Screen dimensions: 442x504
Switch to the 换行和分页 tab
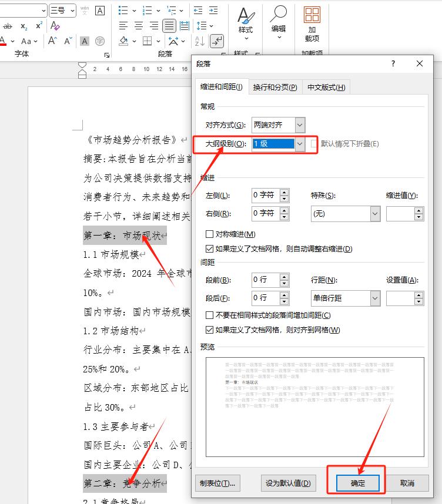pos(274,87)
